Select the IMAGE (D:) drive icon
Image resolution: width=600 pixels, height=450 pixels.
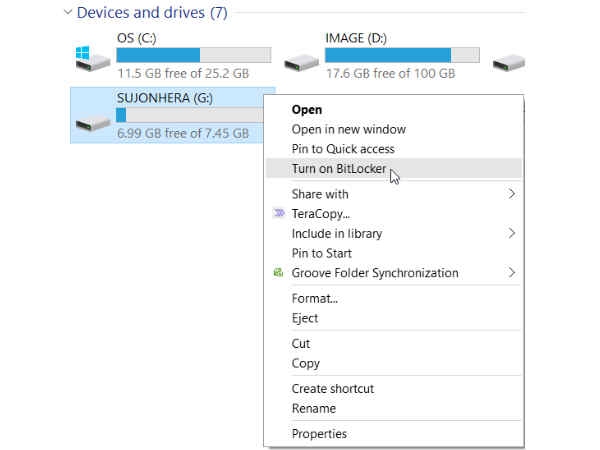(302, 62)
